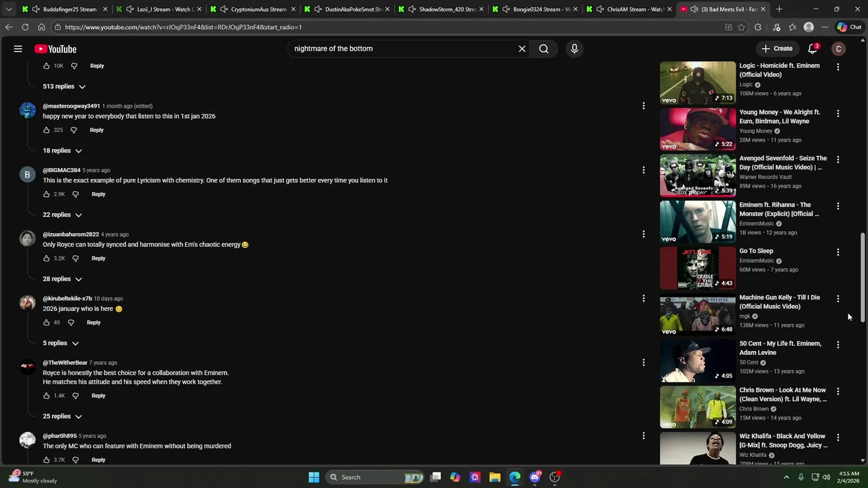Dislike the comment by @izuanbaharom2822
Image resolution: width=868 pixels, height=488 pixels.
(x=75, y=258)
